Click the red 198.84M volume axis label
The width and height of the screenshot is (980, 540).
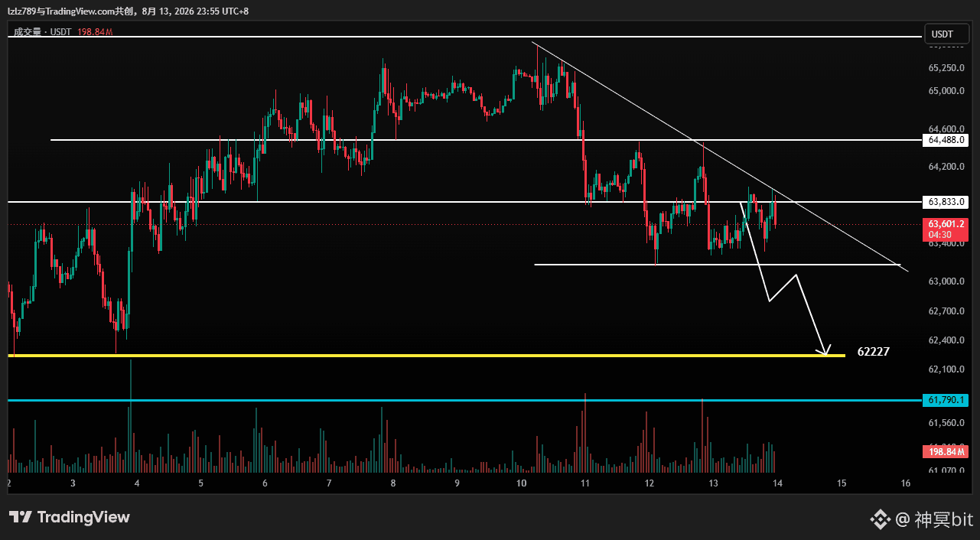(947, 454)
